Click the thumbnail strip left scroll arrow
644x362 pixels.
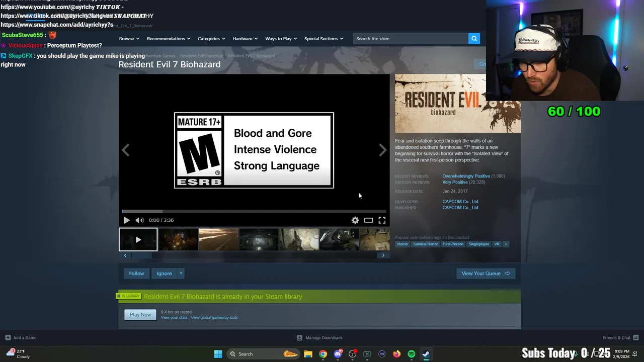click(x=125, y=255)
